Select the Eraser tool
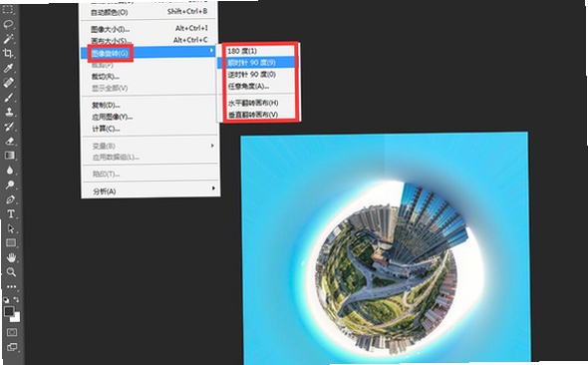Viewport: 588px width, 365px height. [x=9, y=141]
